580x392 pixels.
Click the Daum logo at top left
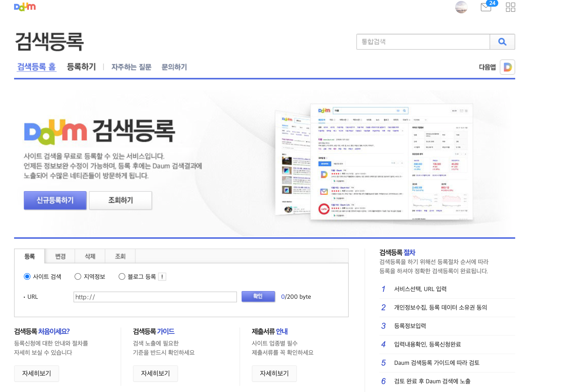tap(25, 7)
